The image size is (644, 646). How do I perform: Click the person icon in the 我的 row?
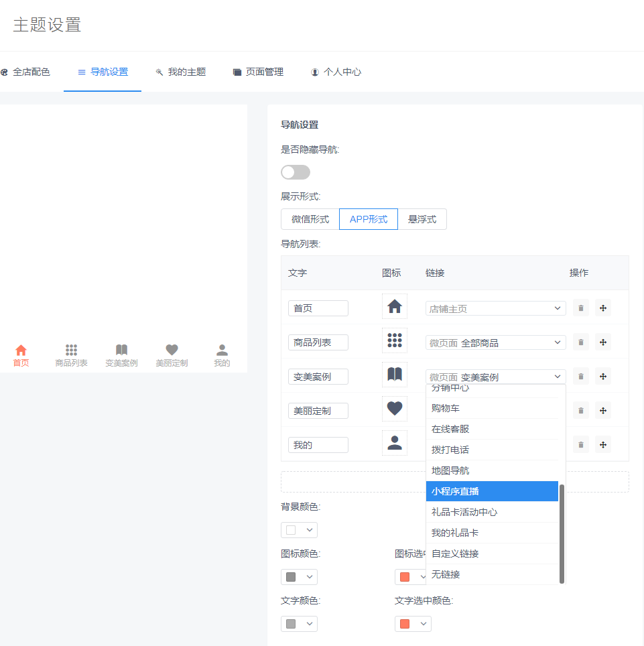394,443
